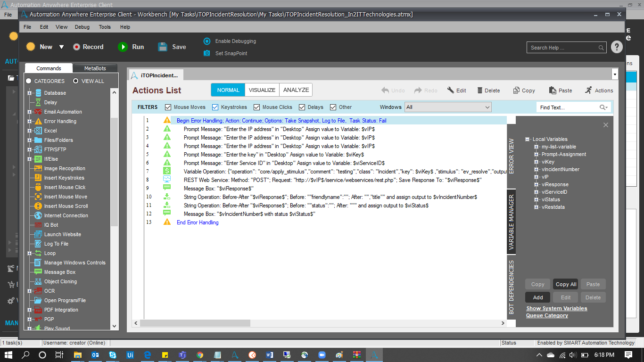Click the Record icon in toolbar
The width and height of the screenshot is (644, 362).
(x=76, y=47)
